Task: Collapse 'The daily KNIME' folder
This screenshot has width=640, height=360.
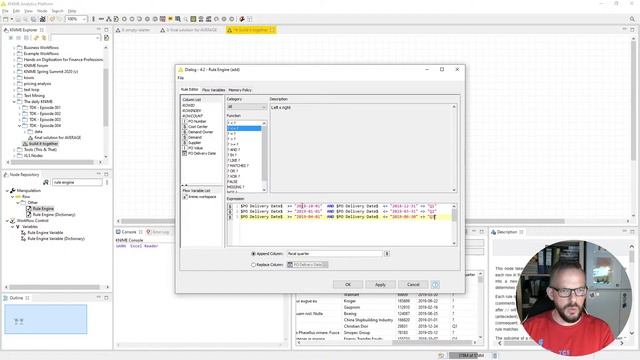Action: click(x=14, y=102)
